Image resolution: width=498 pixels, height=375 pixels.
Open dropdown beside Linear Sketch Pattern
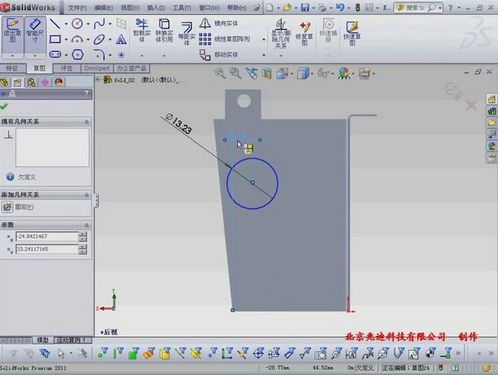264,39
